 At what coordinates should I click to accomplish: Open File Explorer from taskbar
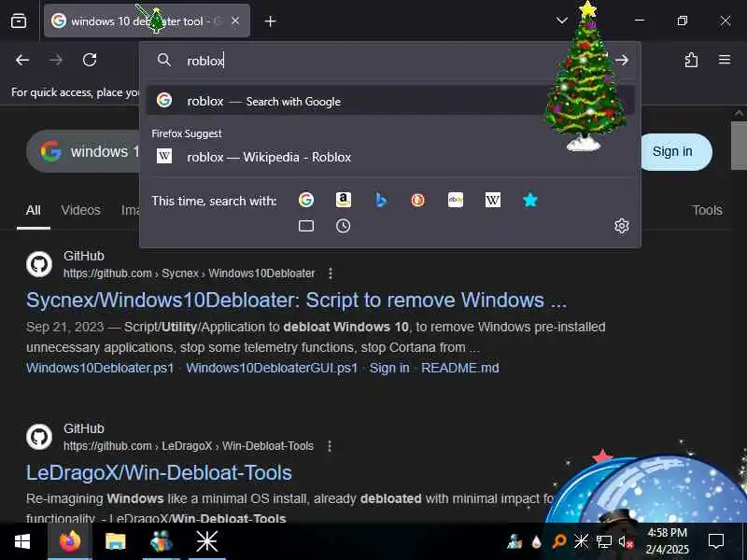[x=115, y=541]
